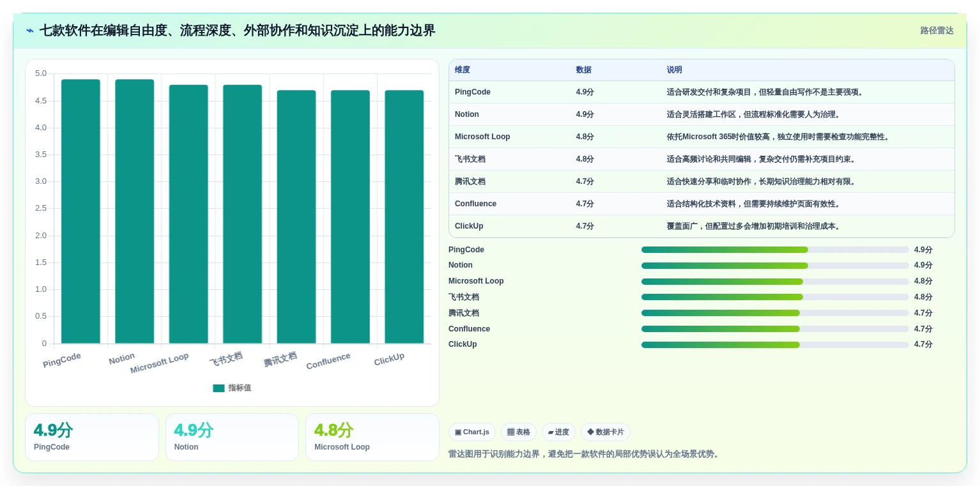This screenshot has height=486, width=980.
Task: Click the 飞书文档 progress bar
Action: (x=775, y=297)
